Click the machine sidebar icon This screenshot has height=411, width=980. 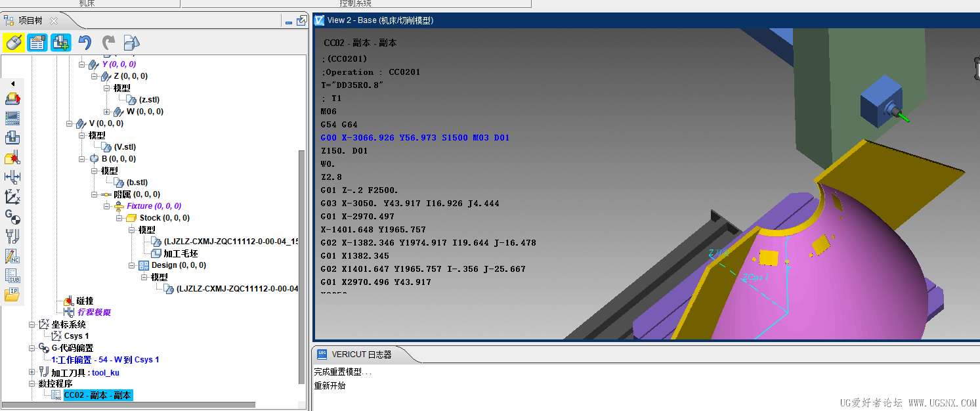(12, 138)
